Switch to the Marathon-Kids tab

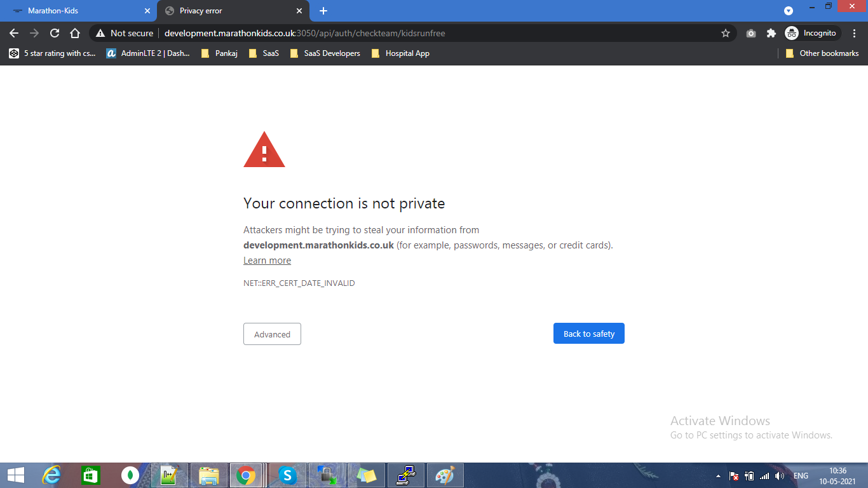[76, 11]
